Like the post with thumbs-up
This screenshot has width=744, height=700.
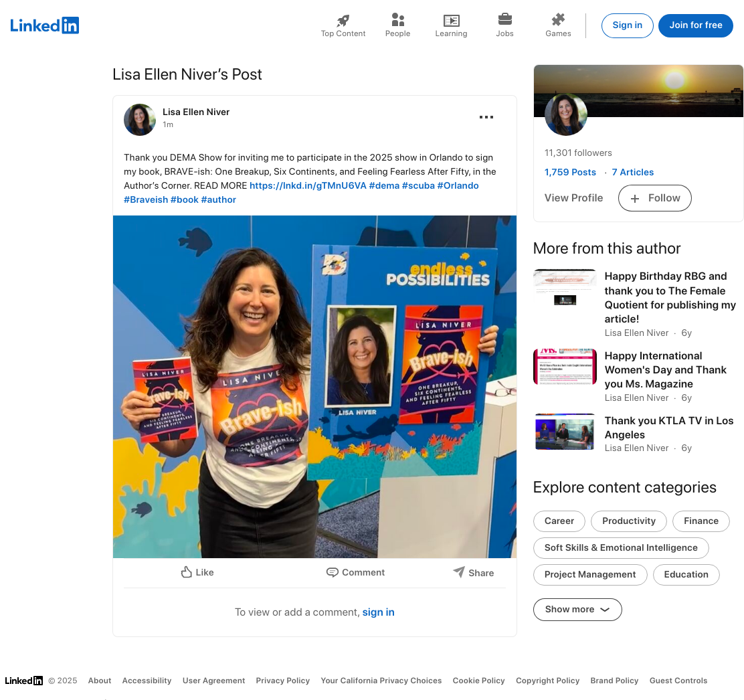(197, 572)
